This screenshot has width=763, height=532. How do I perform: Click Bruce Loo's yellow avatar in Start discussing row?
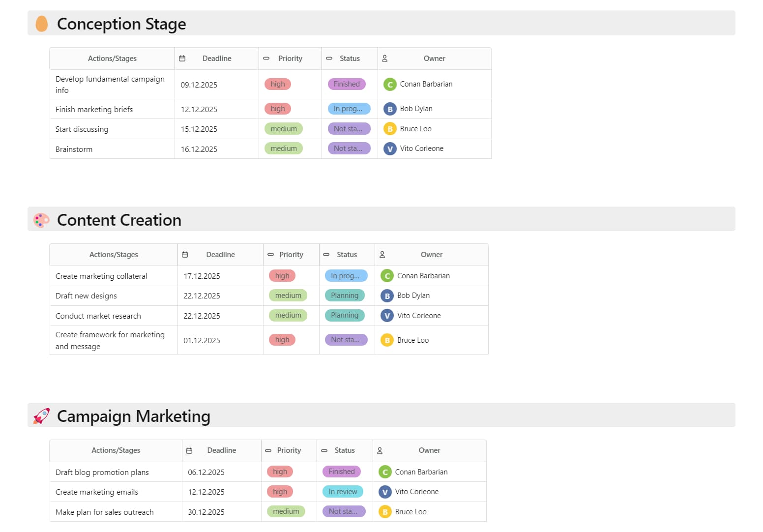[389, 128]
